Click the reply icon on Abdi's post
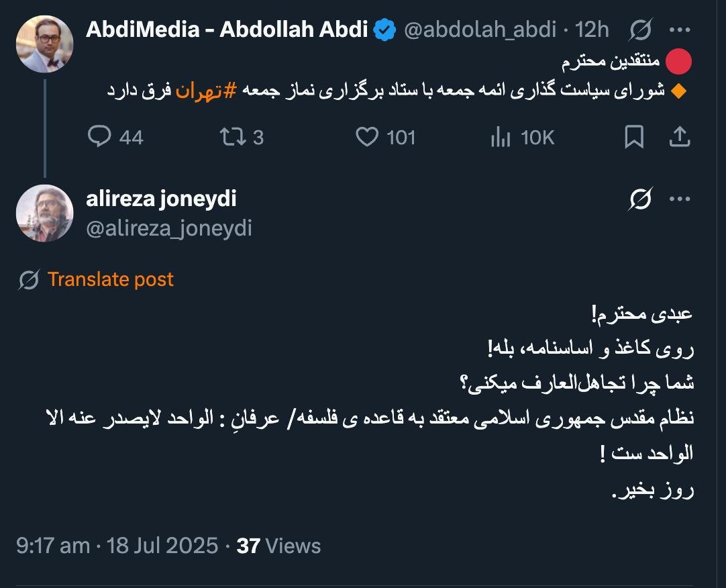This screenshot has width=726, height=588. coord(99,137)
